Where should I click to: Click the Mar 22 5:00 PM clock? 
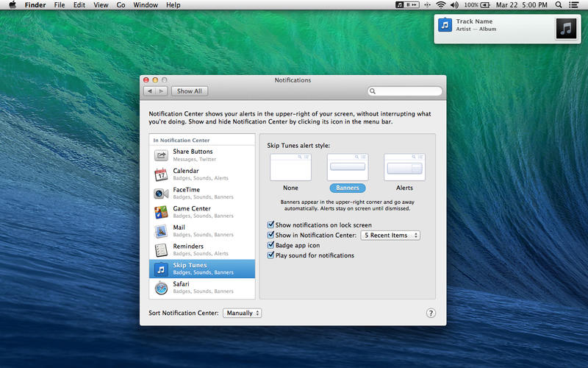[x=521, y=5]
